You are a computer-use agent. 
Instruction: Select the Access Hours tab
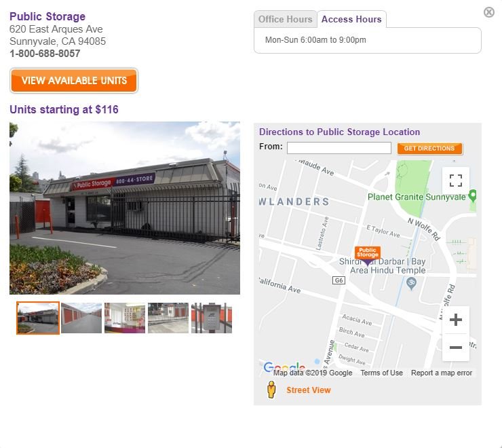tap(351, 19)
